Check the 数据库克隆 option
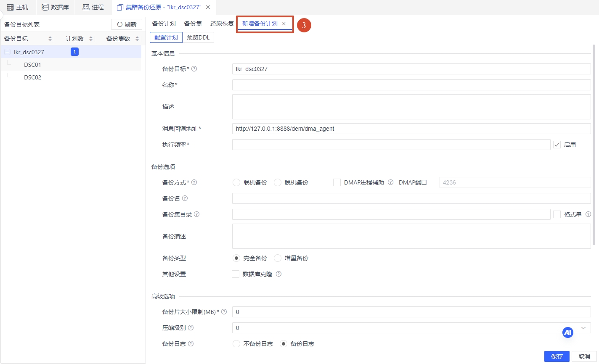The width and height of the screenshot is (599, 364). tap(236, 274)
